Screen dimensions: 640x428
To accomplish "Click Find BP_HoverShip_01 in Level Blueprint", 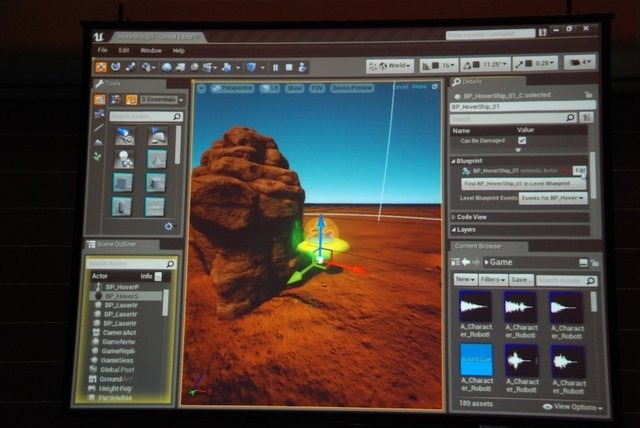I will (x=523, y=184).
